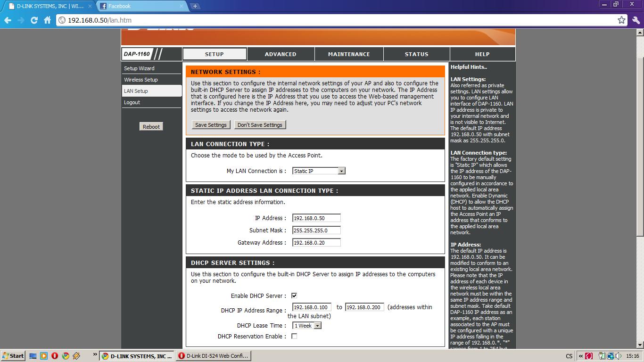Launch the media player quick launch icon
Viewport: 644px width, 362px height.
[43, 356]
